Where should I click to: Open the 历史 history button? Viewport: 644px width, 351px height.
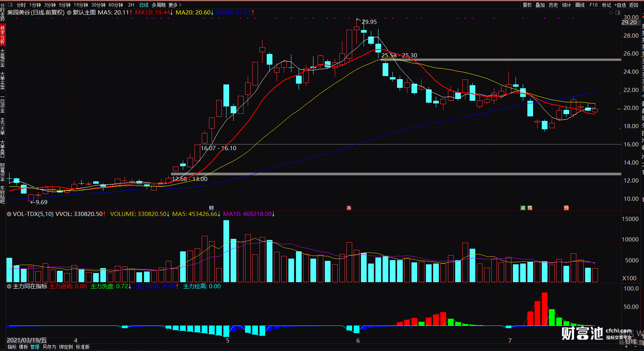point(554,5)
